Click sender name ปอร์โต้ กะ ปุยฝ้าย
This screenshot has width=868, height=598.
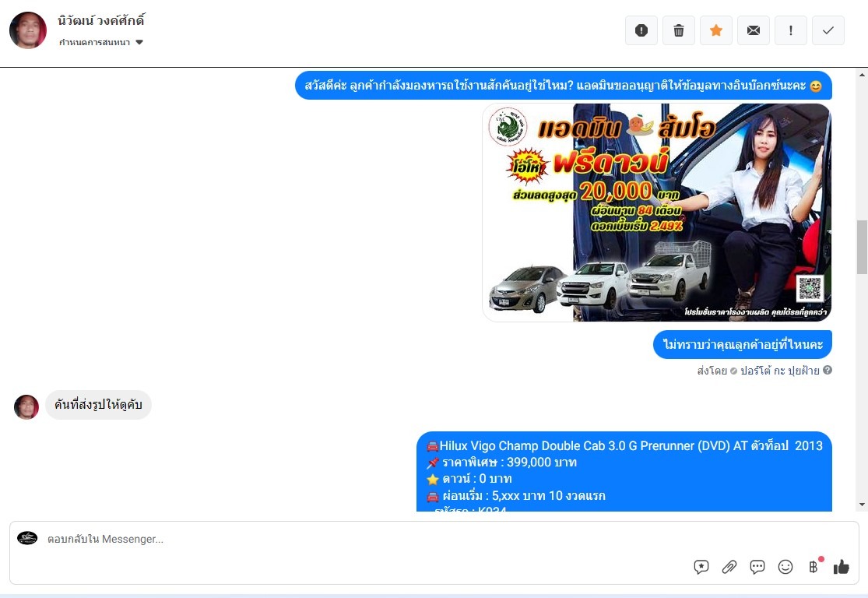pos(779,371)
